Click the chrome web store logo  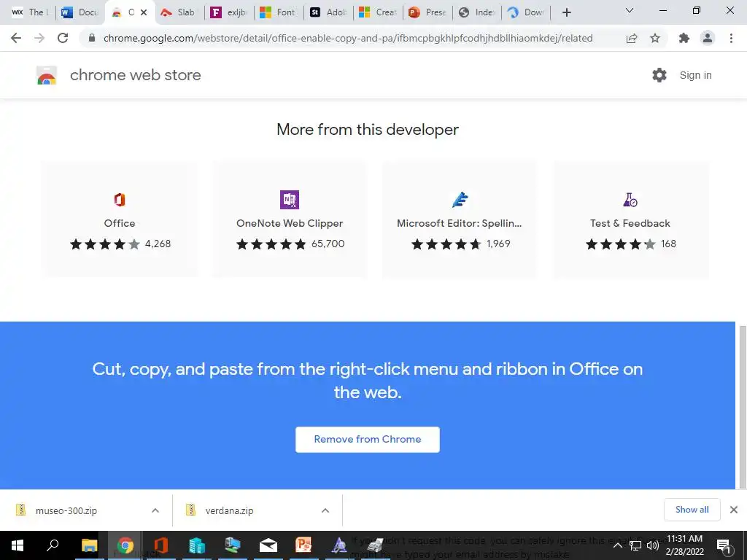[46, 75]
